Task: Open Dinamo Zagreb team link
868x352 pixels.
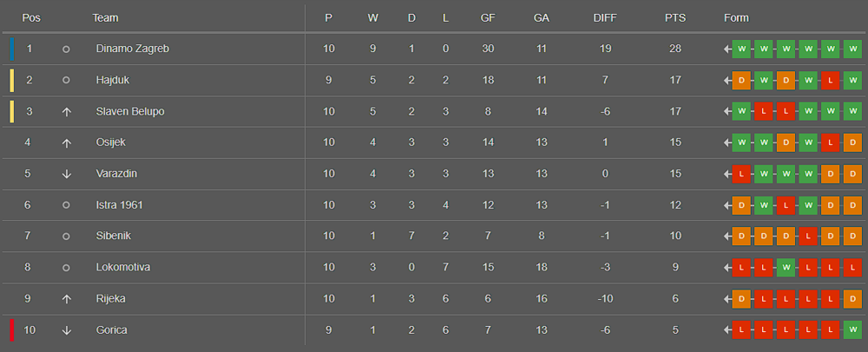Action: (x=132, y=50)
